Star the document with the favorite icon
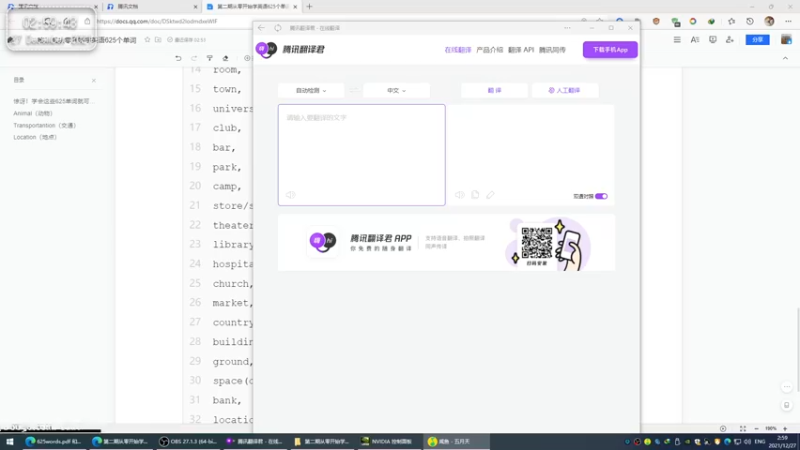Image resolution: width=800 pixels, height=450 pixels. (147, 40)
